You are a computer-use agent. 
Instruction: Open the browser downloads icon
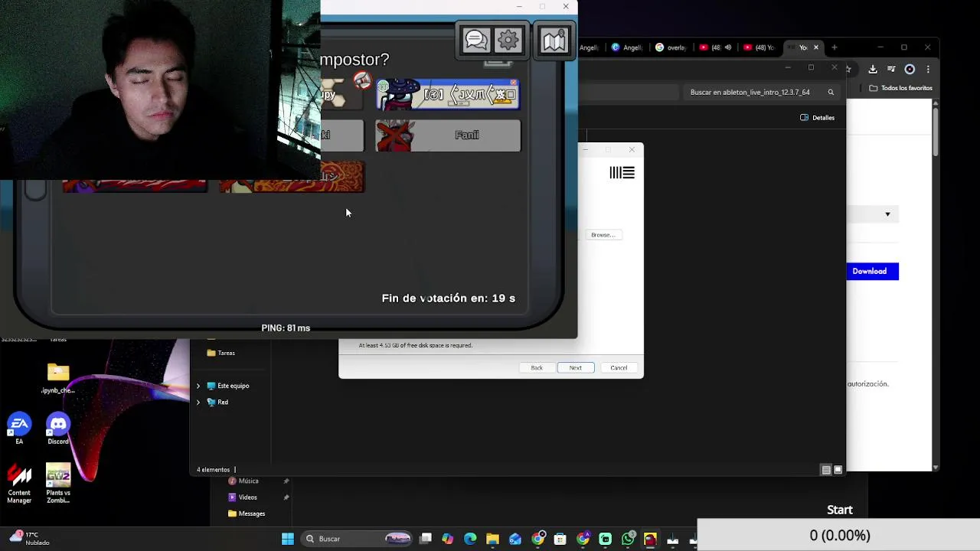873,70
